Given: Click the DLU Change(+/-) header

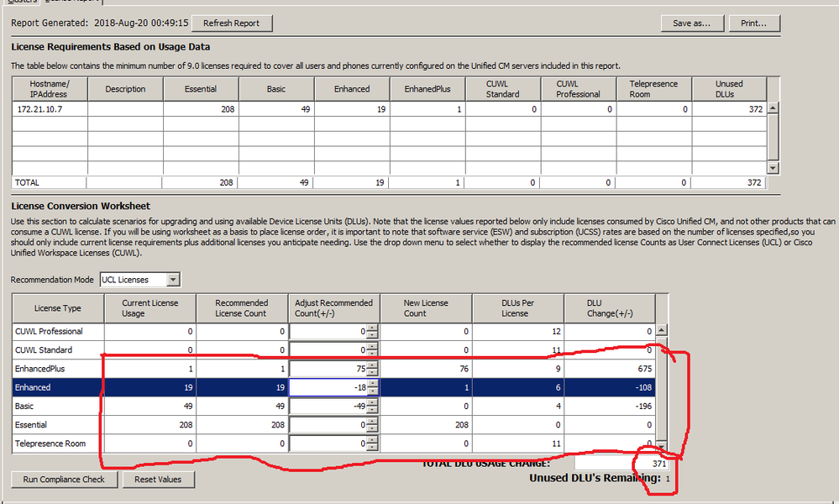Looking at the screenshot, I should point(610,308).
